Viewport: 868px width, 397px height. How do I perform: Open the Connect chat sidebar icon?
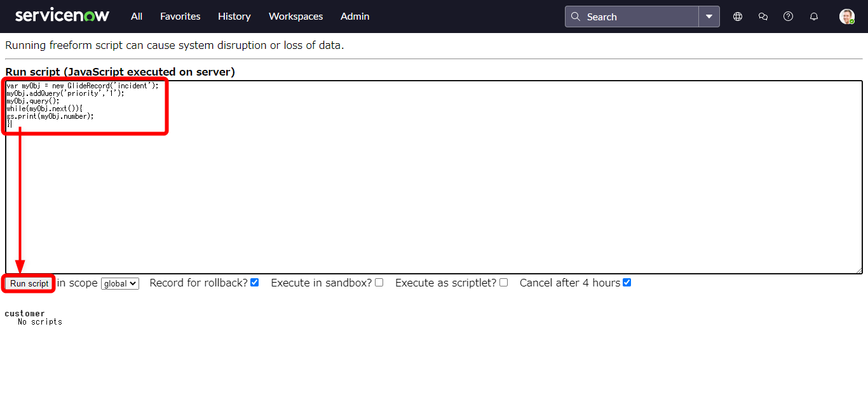[763, 17]
